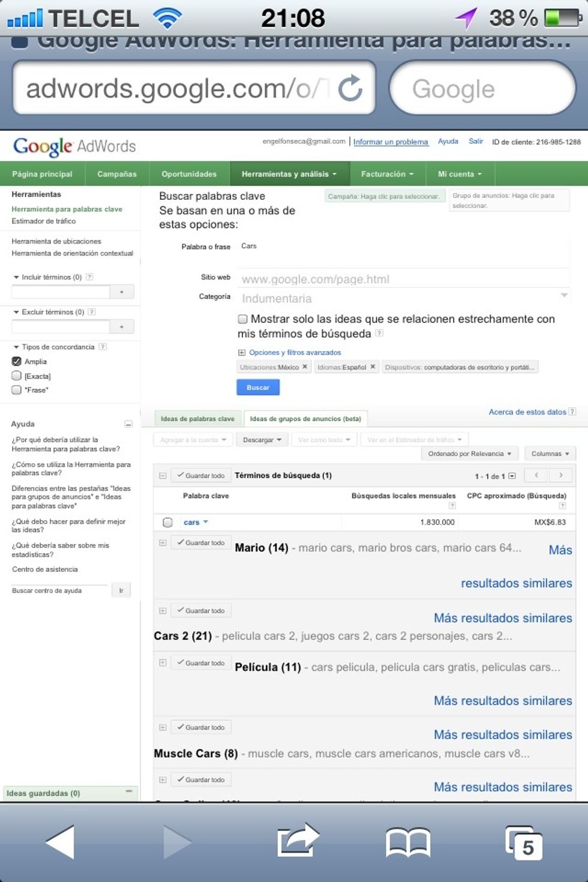Check the Amplia match type

point(17,361)
